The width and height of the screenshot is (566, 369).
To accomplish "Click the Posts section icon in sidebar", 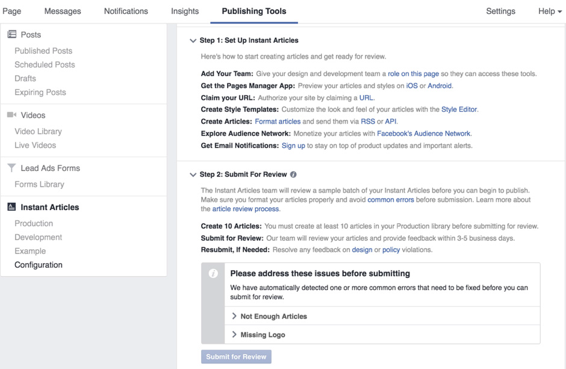I will point(12,34).
